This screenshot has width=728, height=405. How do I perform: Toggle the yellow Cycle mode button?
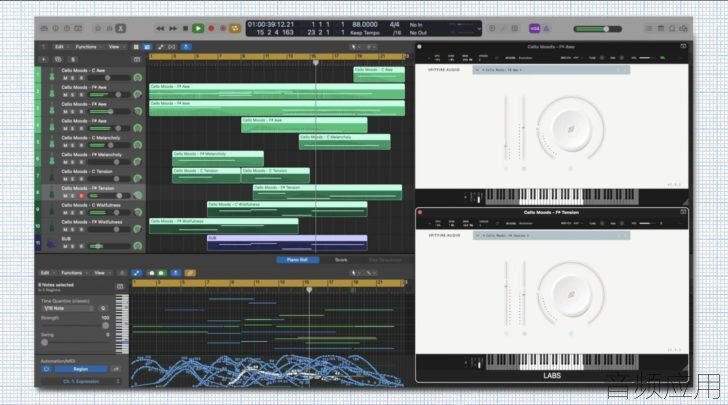(235, 28)
